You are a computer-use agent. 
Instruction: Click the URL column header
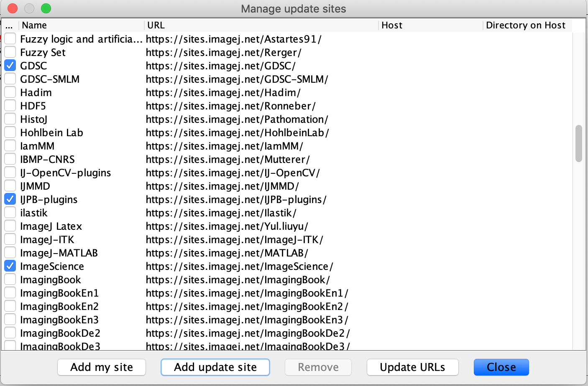coord(261,25)
